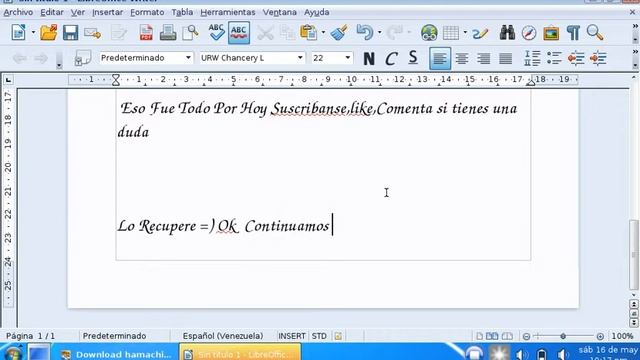Open the Undo history dropdown arrow
This screenshot has width=640, height=360.
pos(380,33)
